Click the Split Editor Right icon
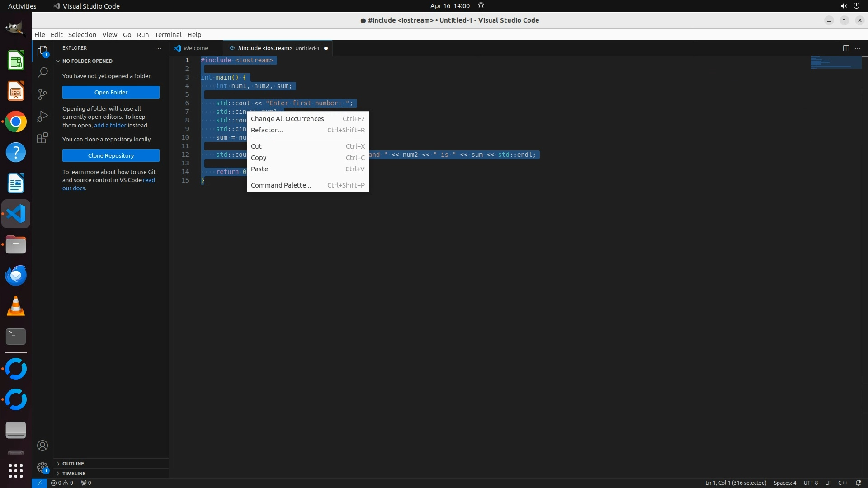868x488 pixels. click(846, 48)
